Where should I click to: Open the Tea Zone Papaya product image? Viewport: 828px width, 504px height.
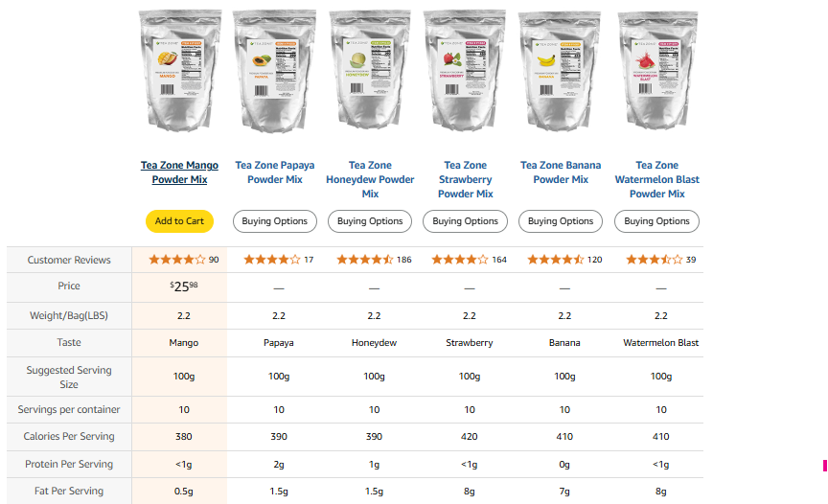(275, 72)
